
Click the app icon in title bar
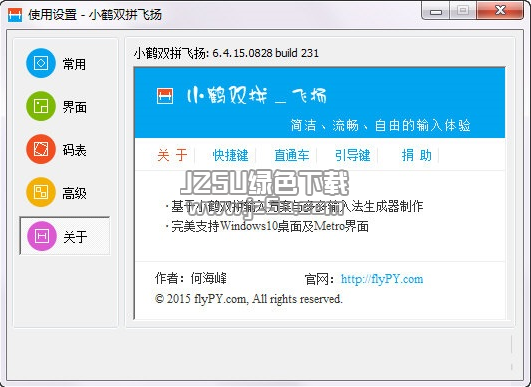(x=15, y=15)
